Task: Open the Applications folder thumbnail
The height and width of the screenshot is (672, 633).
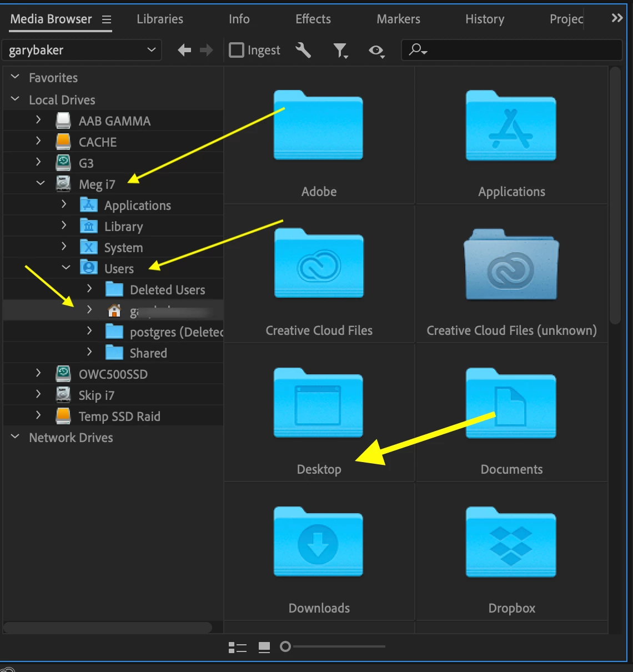Action: coord(511,125)
